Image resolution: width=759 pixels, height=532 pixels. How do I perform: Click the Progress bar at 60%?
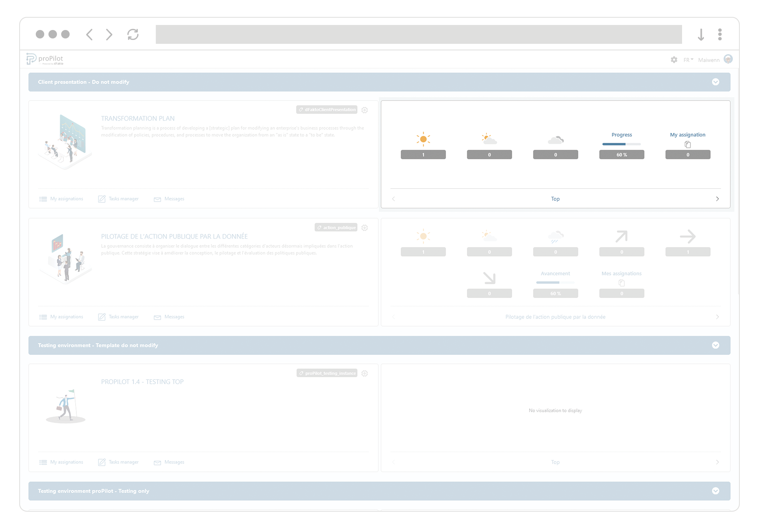point(621,144)
